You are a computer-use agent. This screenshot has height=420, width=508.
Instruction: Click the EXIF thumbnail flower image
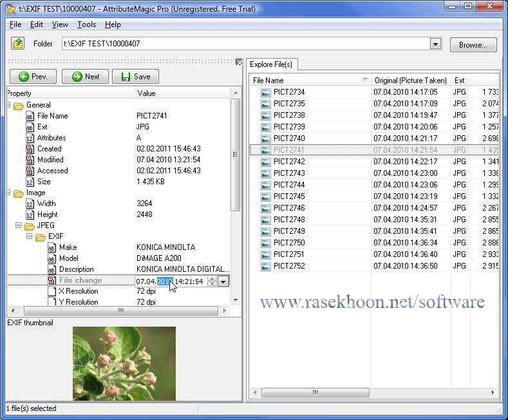pyautogui.click(x=124, y=363)
